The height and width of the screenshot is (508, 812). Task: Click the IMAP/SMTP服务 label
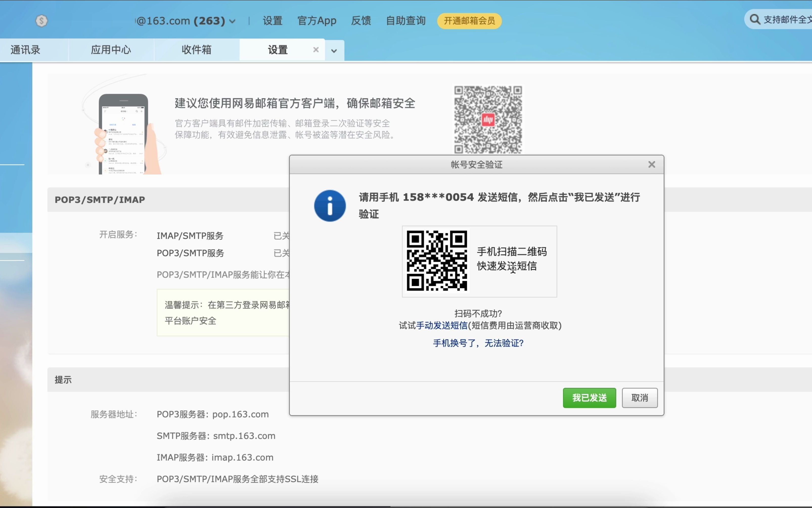190,236
